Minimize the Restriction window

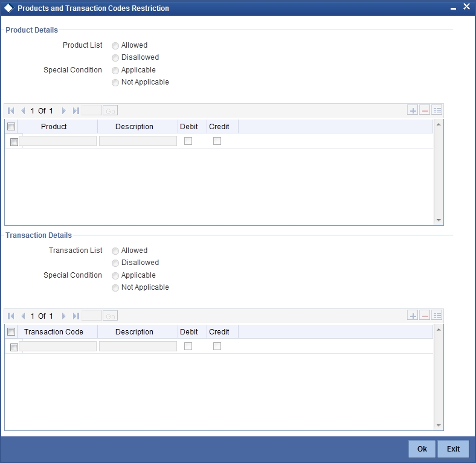pyautogui.click(x=453, y=8)
